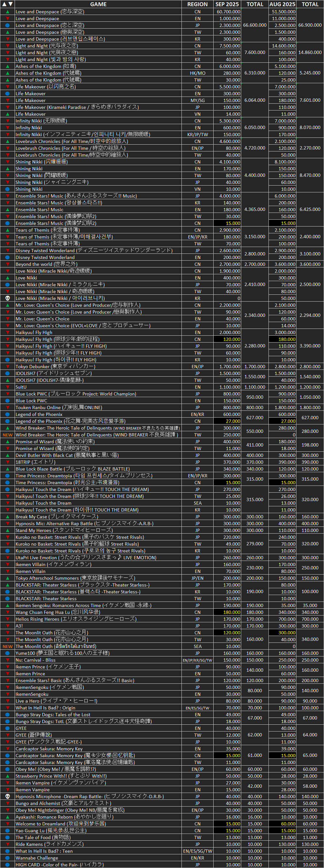This screenshot has height=868, width=324.
Task: Select the REGION column header
Action: (197, 4)
